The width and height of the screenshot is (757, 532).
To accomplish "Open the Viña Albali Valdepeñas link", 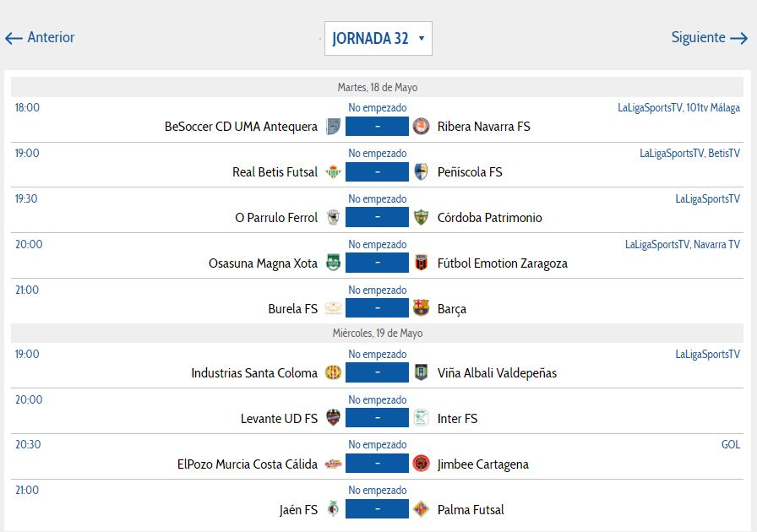I will 497,372.
